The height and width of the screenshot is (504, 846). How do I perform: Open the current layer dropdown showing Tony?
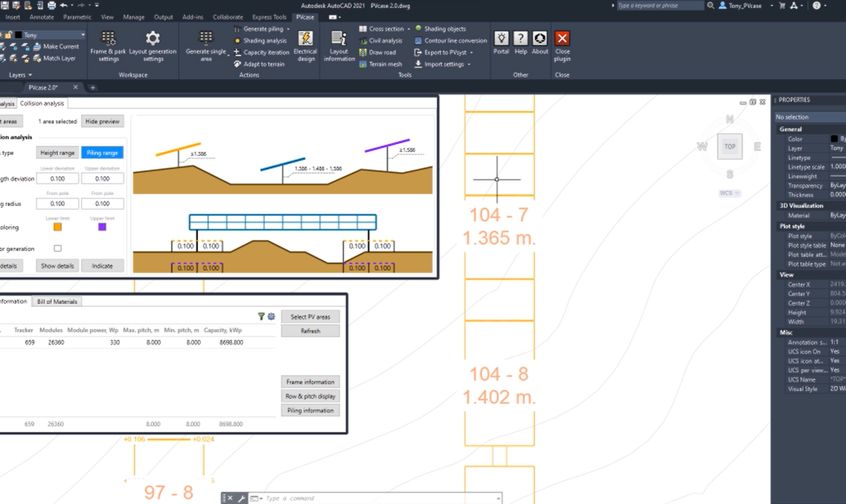click(82, 34)
